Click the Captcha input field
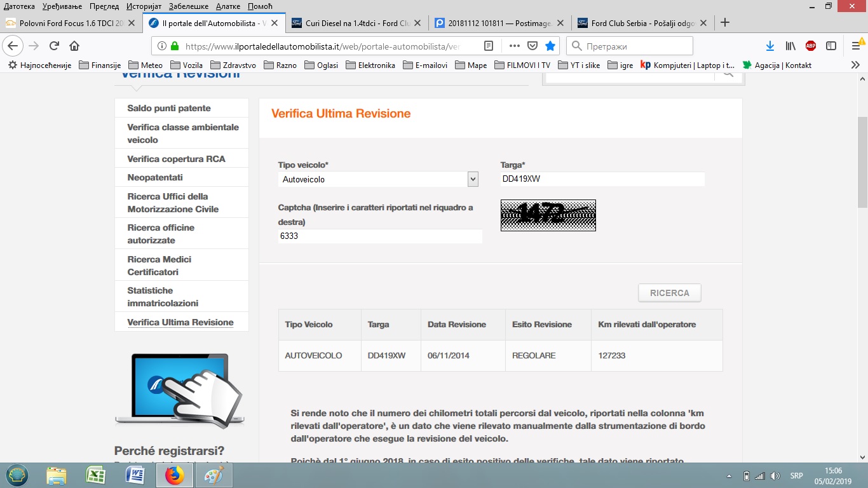 [380, 236]
